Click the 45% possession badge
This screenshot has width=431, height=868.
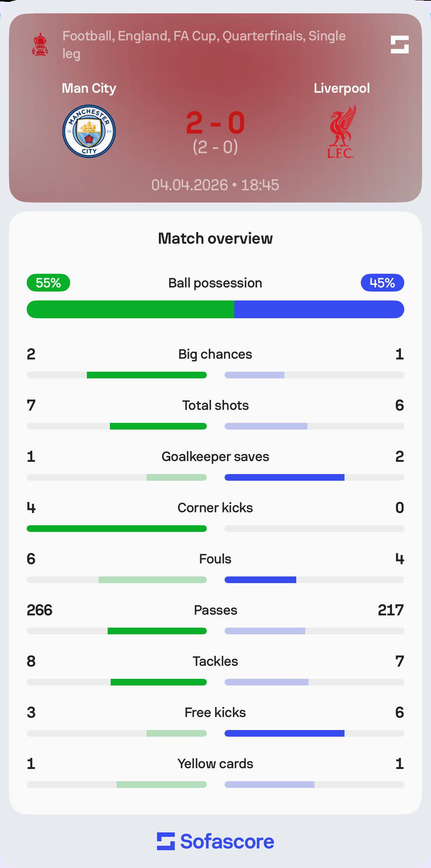click(382, 283)
